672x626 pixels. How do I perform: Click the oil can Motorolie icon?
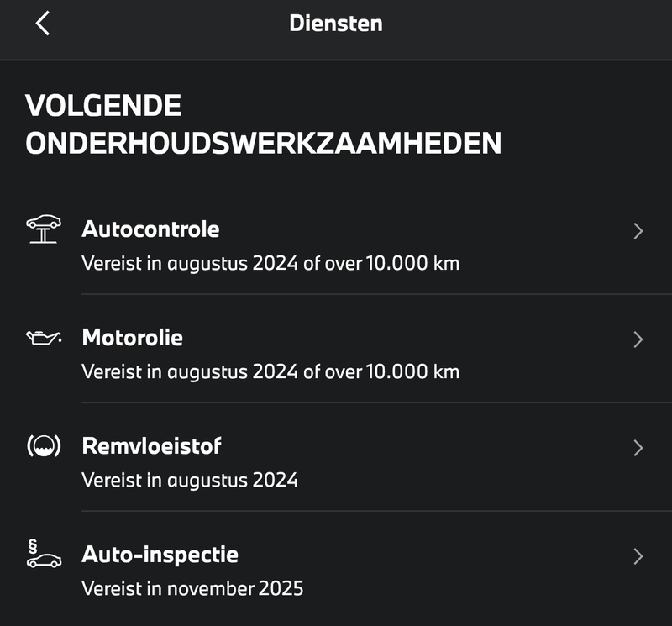coord(44,338)
